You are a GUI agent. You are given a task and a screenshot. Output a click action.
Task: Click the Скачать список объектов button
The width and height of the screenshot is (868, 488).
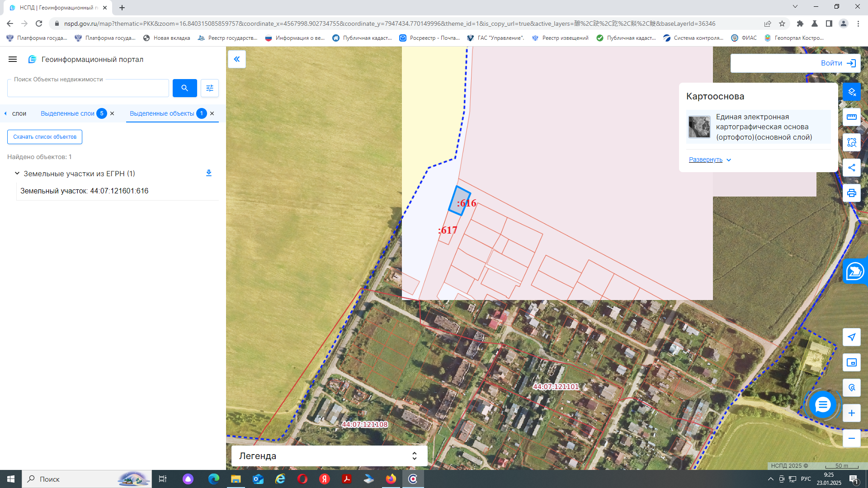[x=45, y=137]
